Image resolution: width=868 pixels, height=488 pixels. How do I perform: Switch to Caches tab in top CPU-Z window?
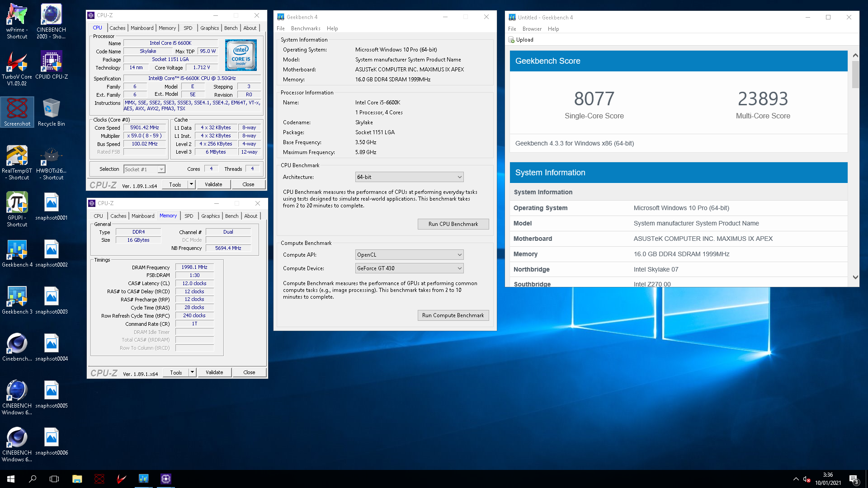118,28
